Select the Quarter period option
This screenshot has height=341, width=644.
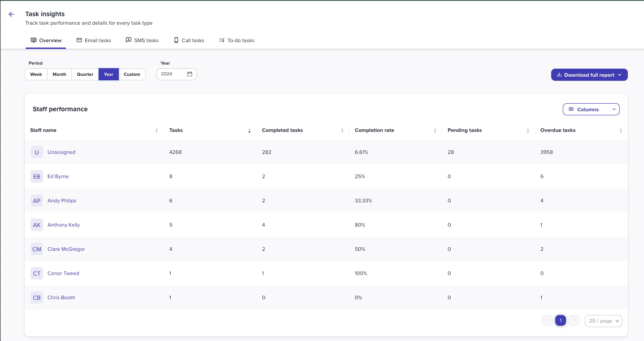(x=85, y=74)
